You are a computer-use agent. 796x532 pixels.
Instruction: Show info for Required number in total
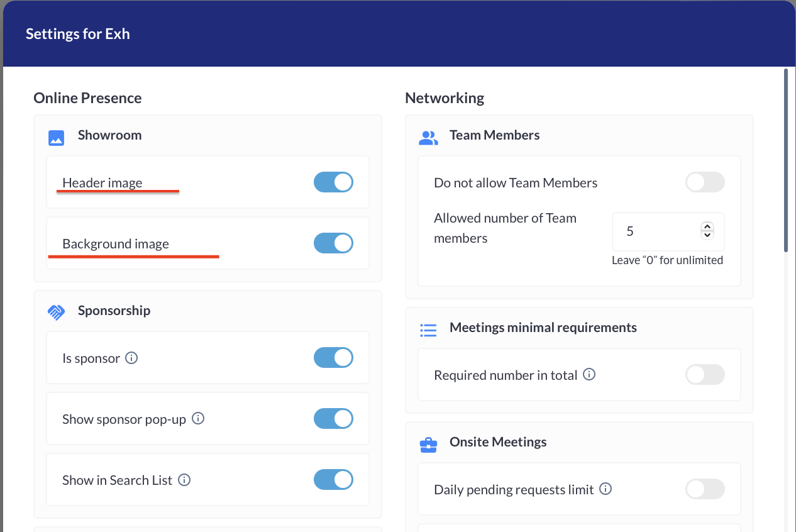tap(589, 374)
